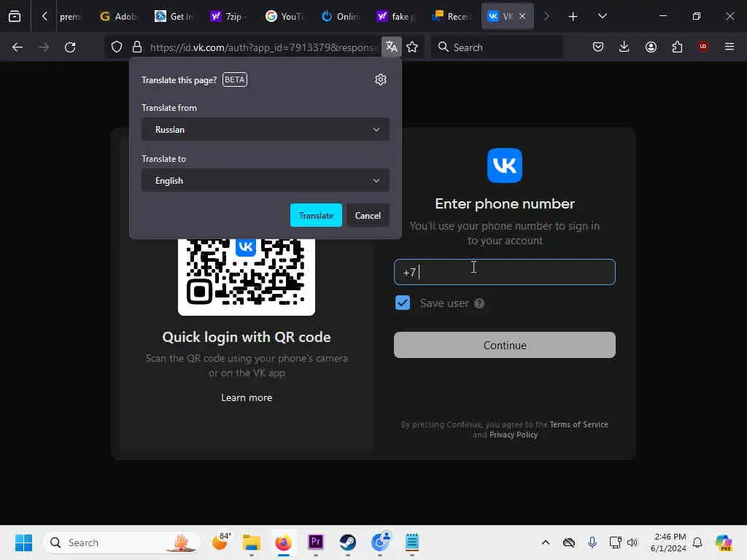
Task: Open tracking protection shield icon
Action: click(x=117, y=47)
